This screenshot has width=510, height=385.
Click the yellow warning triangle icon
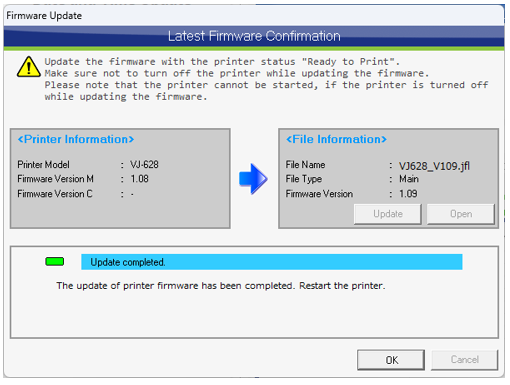[x=29, y=67]
